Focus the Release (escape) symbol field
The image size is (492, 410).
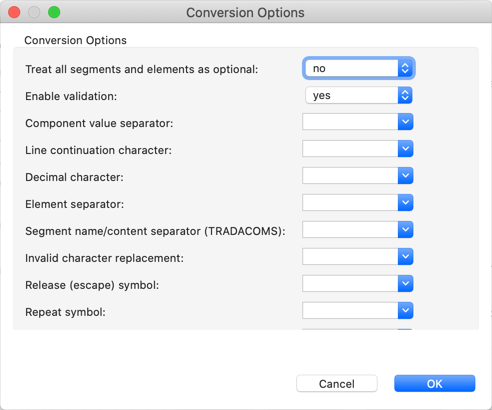tap(350, 284)
